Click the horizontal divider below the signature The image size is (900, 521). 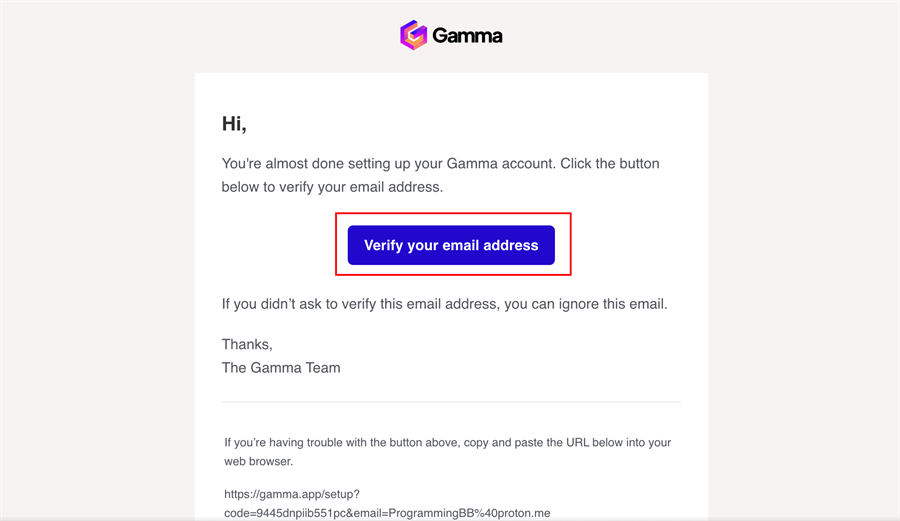click(451, 402)
